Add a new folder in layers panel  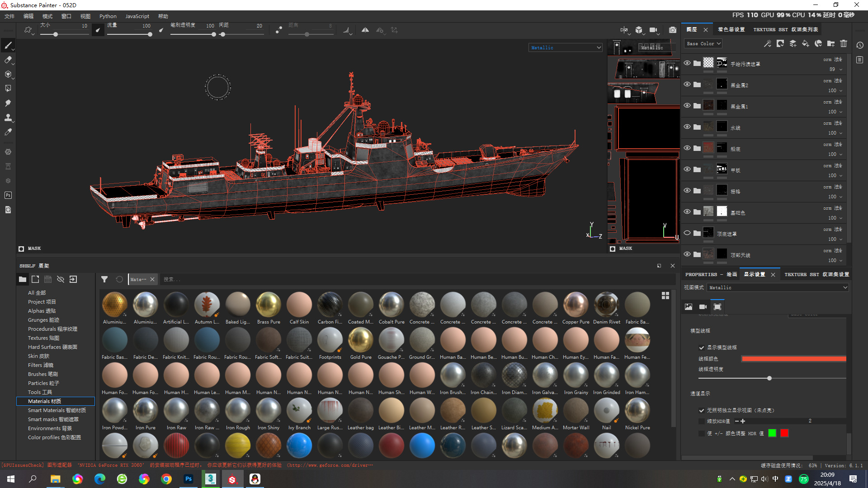pyautogui.click(x=831, y=44)
